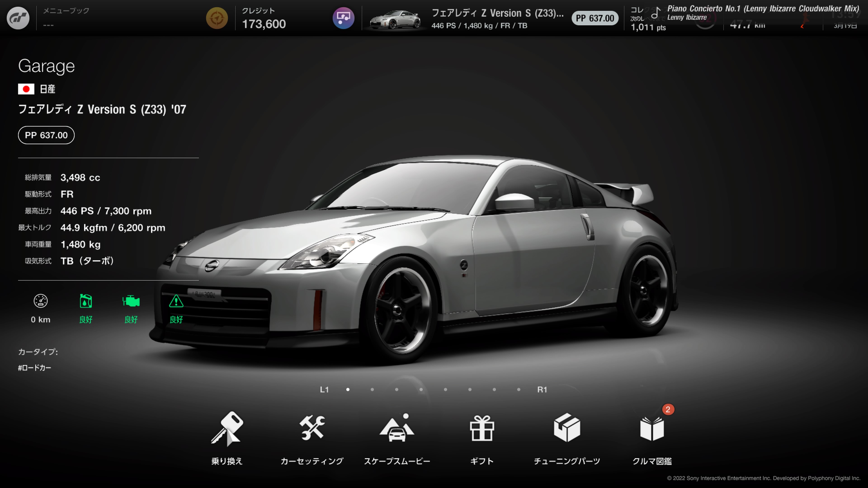Click the 1,011 pts collector points
This screenshot has width=868, height=488.
coord(648,27)
